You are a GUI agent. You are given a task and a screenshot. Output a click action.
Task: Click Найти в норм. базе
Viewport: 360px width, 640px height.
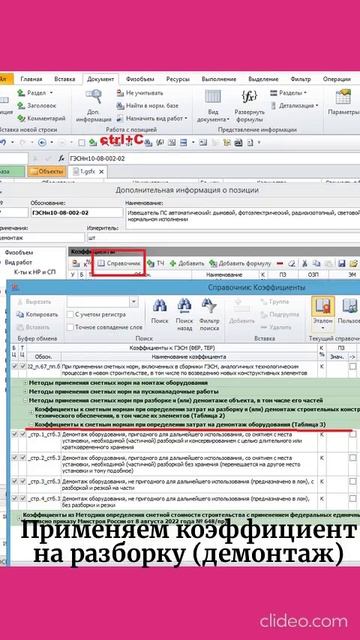pos(147,106)
